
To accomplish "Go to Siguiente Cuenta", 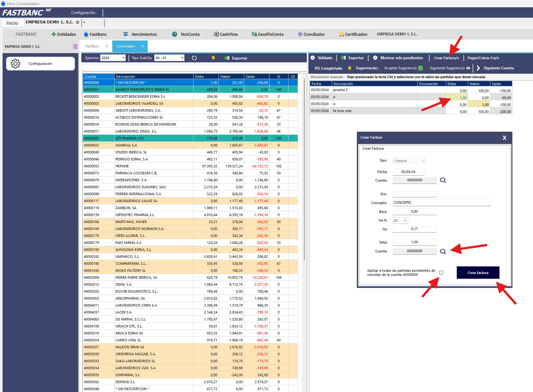I will coord(495,68).
